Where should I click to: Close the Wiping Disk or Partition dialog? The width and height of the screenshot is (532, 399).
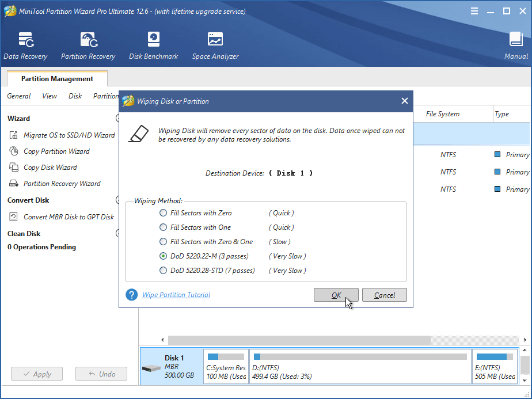point(404,101)
